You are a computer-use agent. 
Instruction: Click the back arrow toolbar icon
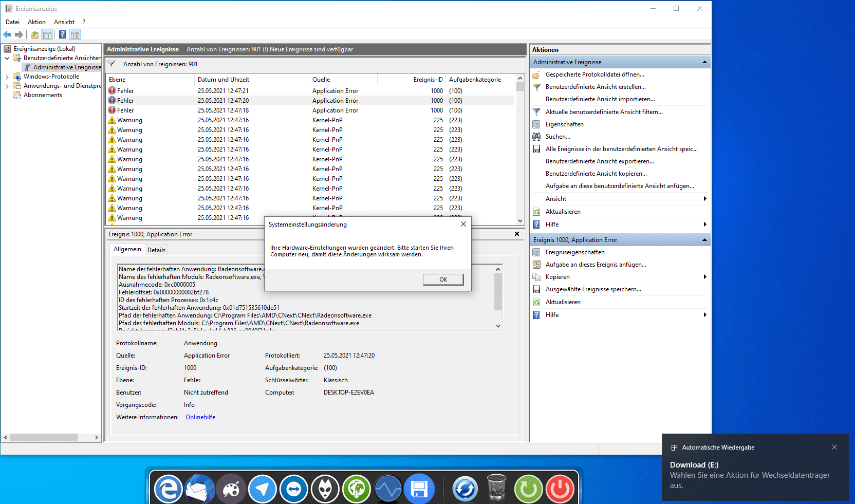[x=7, y=34]
